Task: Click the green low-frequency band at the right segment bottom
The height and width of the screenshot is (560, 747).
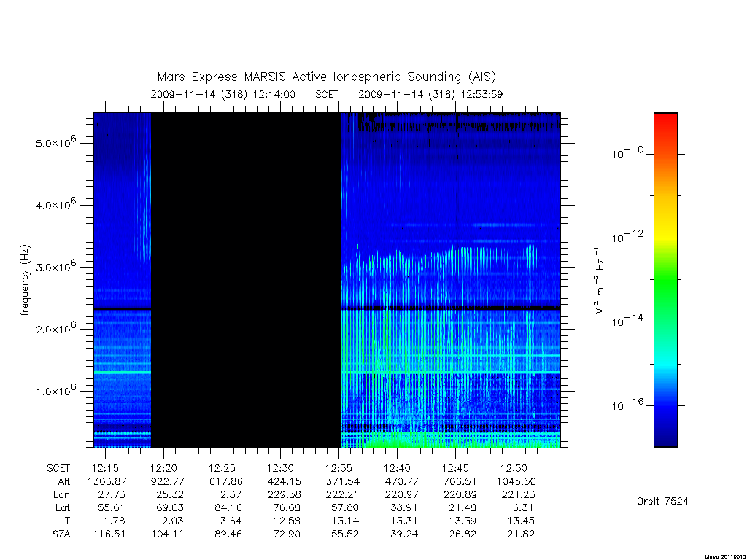Action: click(x=451, y=440)
